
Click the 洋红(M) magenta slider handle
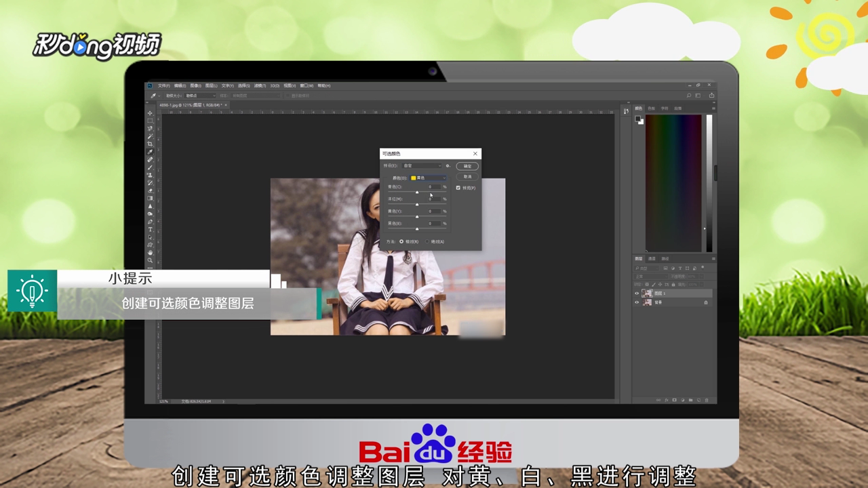(417, 205)
